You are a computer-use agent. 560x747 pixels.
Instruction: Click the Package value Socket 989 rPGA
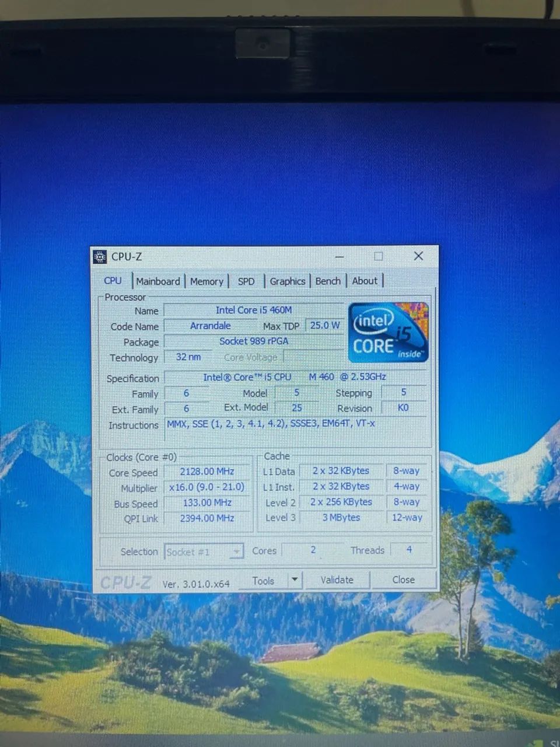pyautogui.click(x=254, y=341)
